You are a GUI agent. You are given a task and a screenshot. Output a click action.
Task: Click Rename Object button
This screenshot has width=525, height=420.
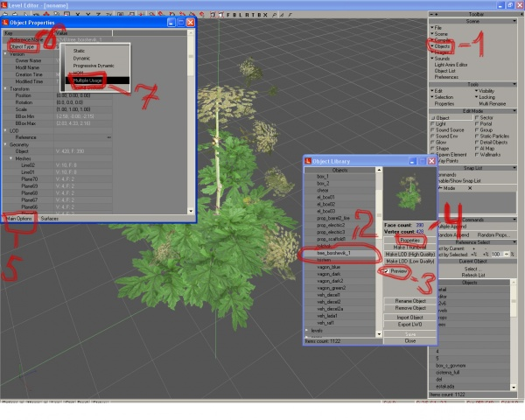[409, 301]
